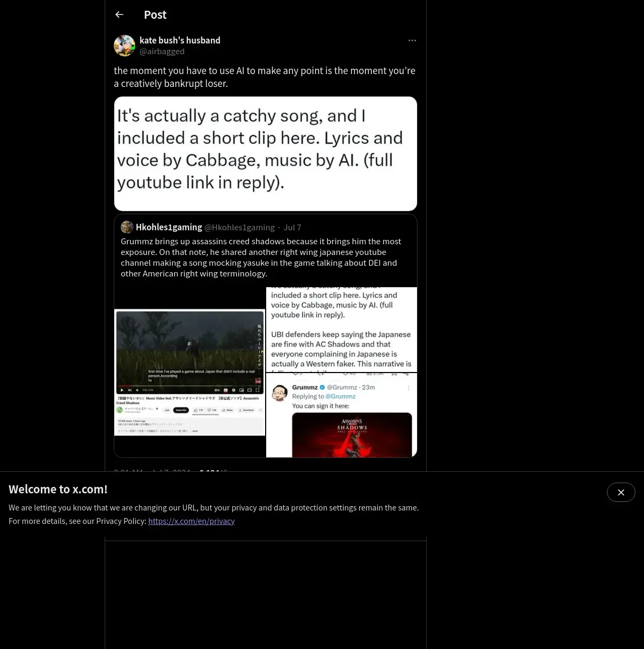
Task: Open kate bush's husband profile avatar
Action: (125, 46)
